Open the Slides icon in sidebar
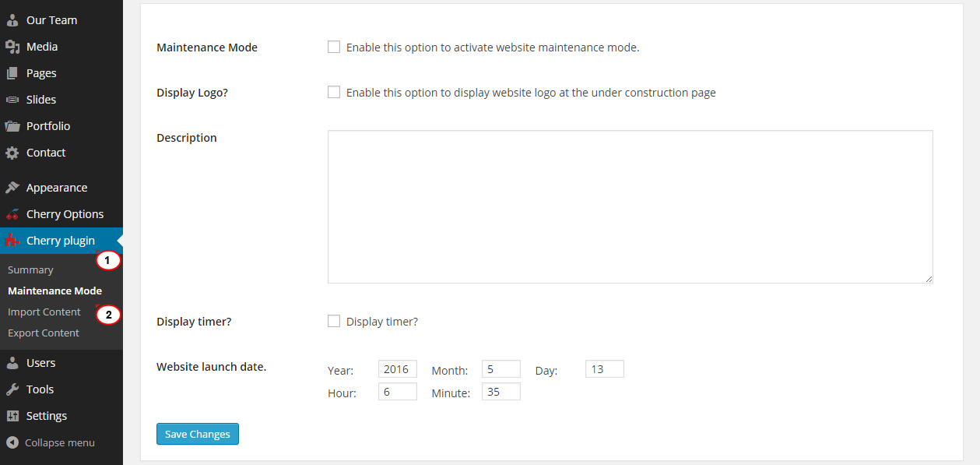Image resolution: width=980 pixels, height=465 pixels. [12, 100]
